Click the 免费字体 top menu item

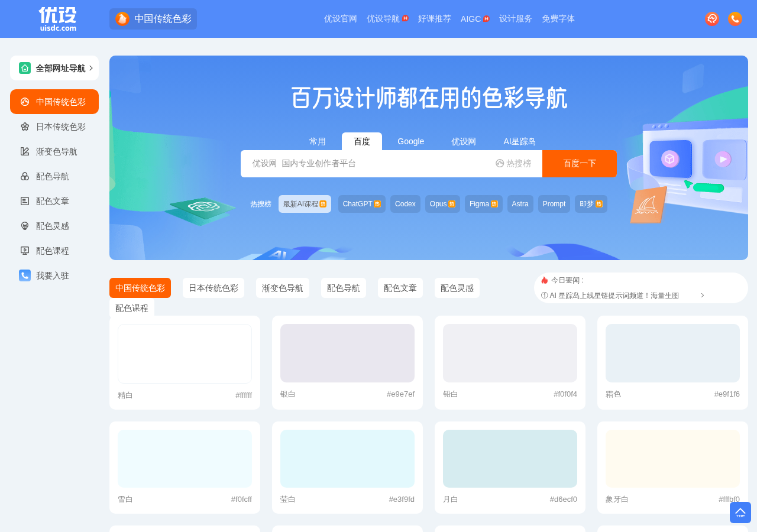coord(558,19)
